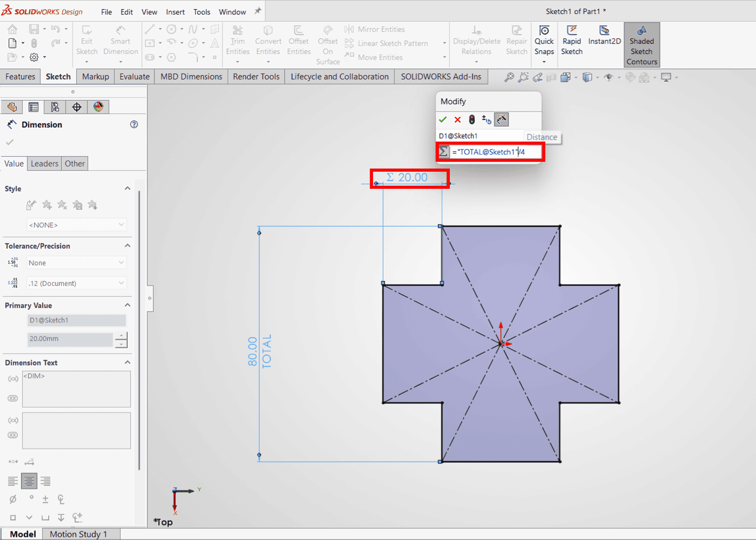Collapse the Primary Value section

click(128, 305)
